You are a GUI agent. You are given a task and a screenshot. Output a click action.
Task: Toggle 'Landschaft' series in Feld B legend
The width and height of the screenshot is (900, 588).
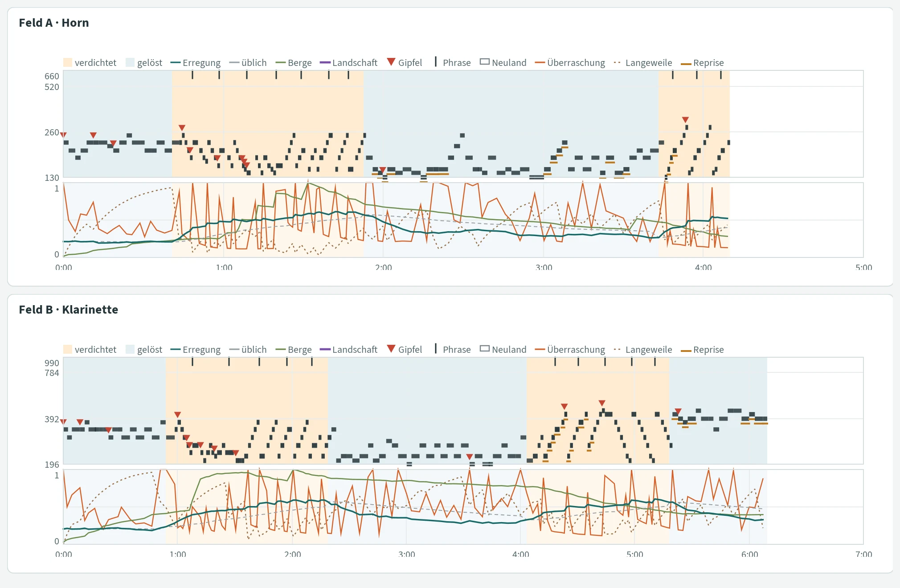tap(349, 350)
